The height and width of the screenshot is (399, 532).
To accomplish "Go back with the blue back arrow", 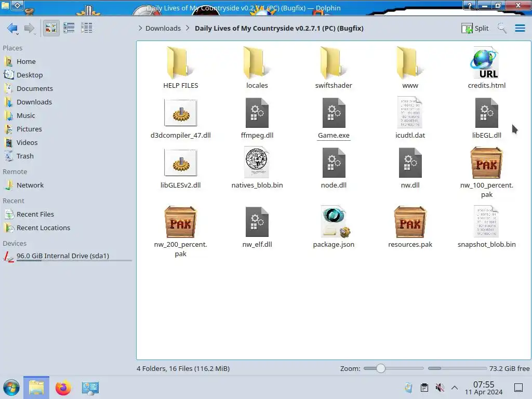I will coord(12,28).
